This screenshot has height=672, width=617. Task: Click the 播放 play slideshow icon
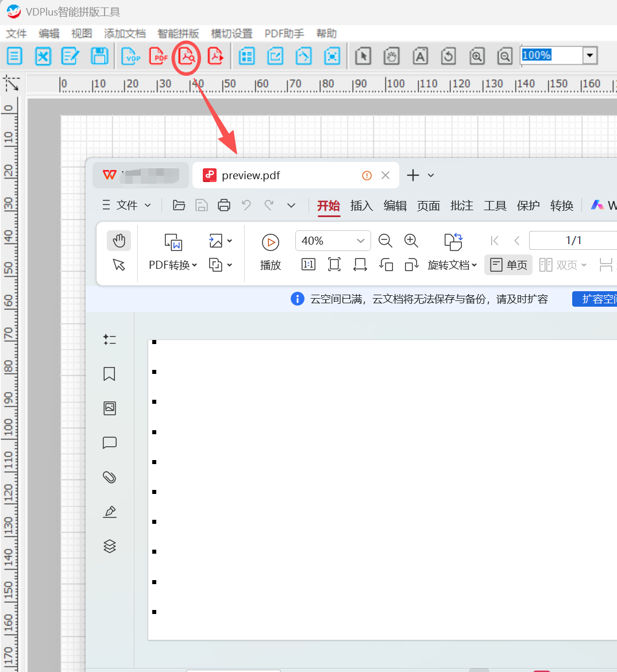click(270, 241)
